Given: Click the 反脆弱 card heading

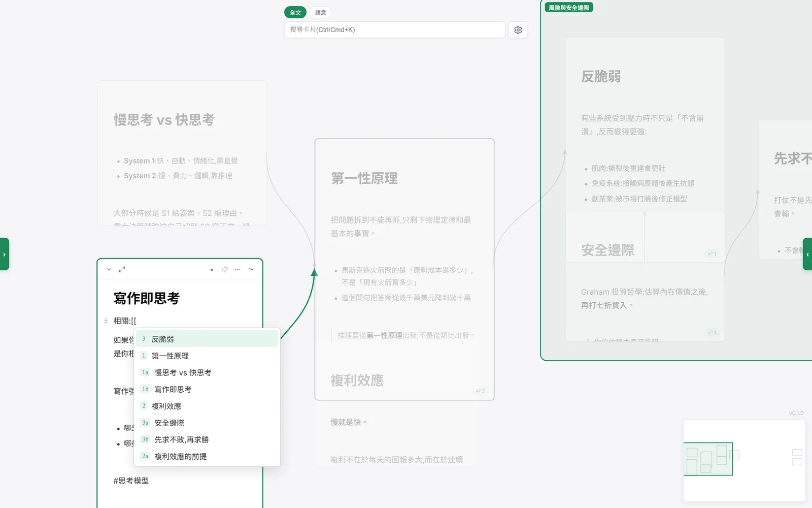Looking at the screenshot, I should [x=601, y=77].
